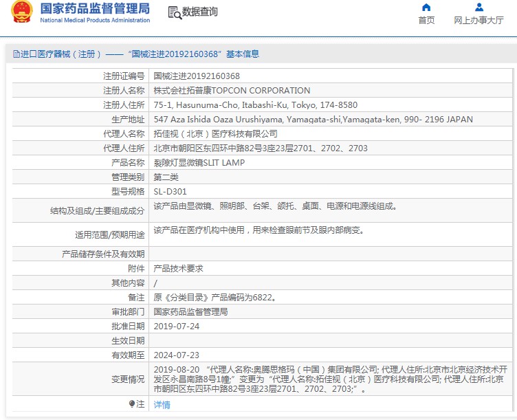Click the 型号规格 row label

tap(128, 192)
